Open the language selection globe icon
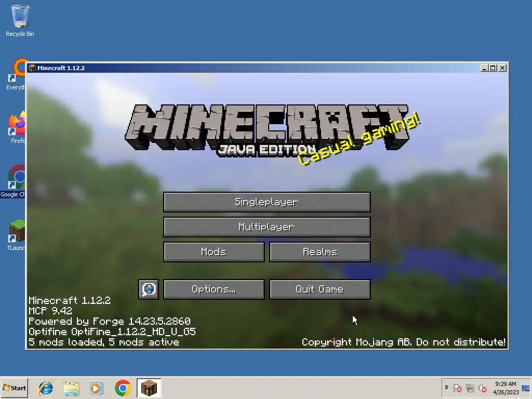The image size is (532, 399). pyautogui.click(x=149, y=289)
